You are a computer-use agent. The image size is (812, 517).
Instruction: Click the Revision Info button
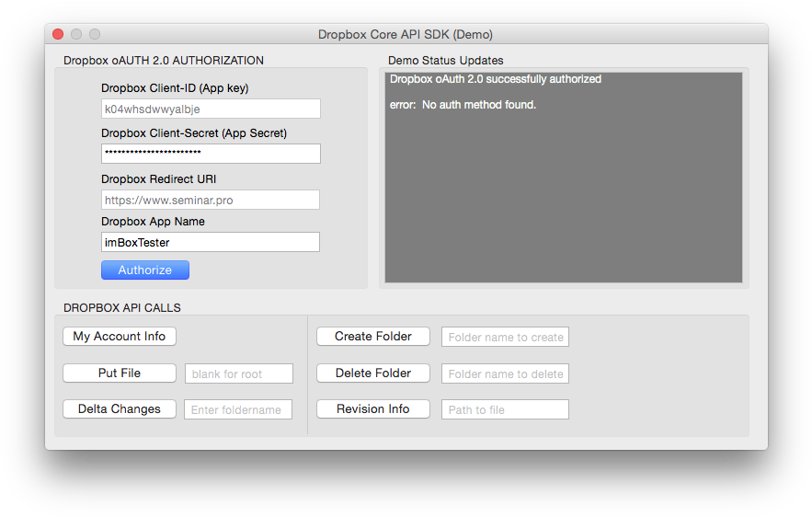372,408
